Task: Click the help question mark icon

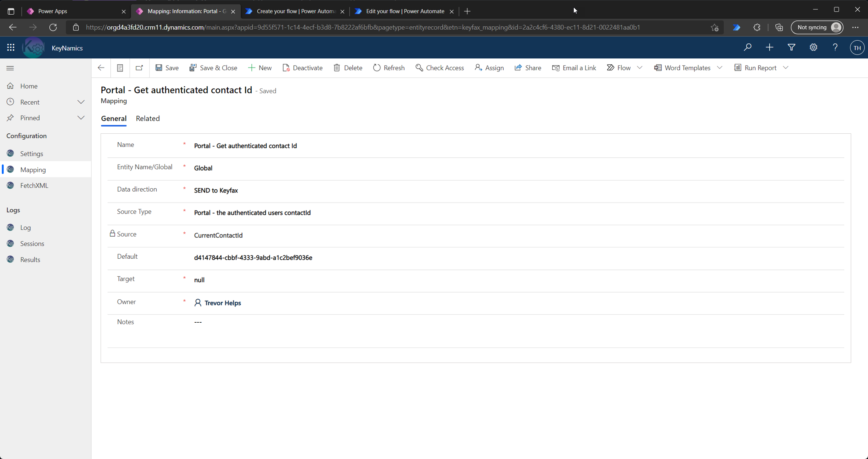Action: pos(835,47)
